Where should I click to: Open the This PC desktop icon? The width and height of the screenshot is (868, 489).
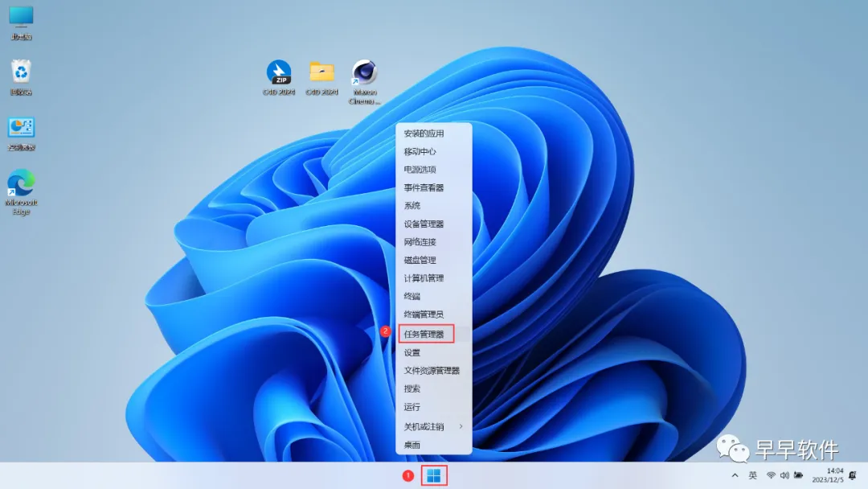pyautogui.click(x=21, y=23)
